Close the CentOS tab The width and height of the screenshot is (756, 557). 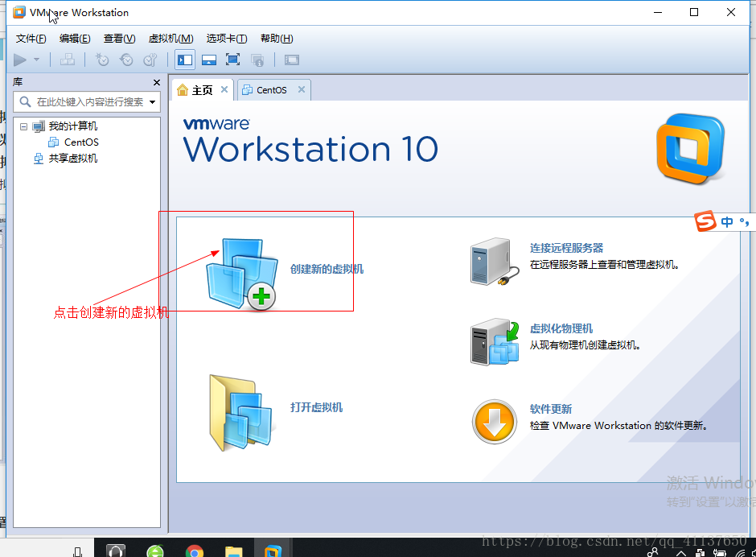(x=302, y=89)
